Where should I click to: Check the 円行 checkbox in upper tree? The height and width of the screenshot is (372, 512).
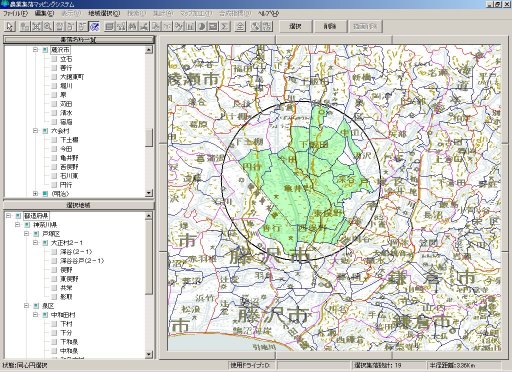pyautogui.click(x=54, y=185)
